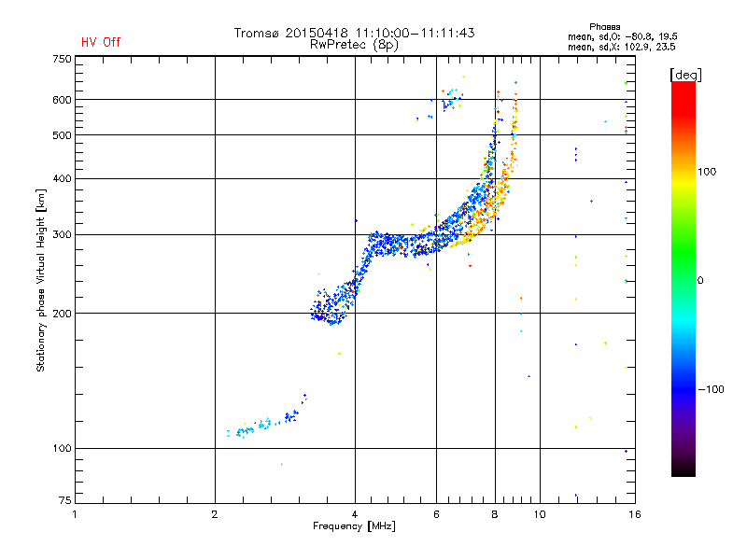747x560 pixels.
Task: Select the Tromsø 20150418 11:10:00-11:11:43 title
Action: click(x=354, y=33)
